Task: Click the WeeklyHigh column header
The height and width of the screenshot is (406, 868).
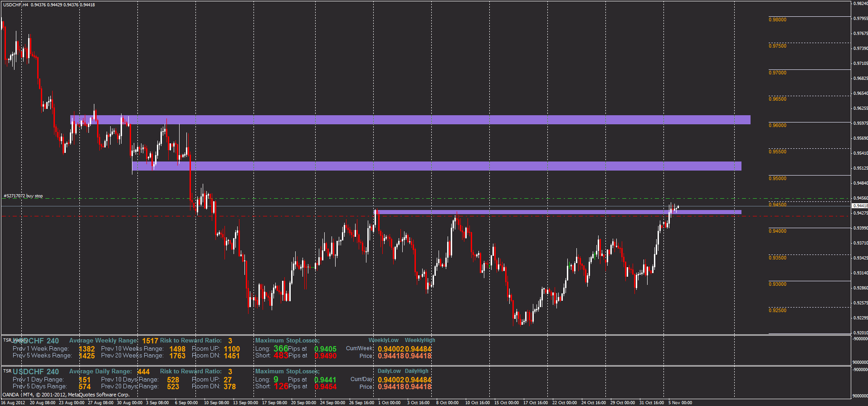Action: click(419, 340)
